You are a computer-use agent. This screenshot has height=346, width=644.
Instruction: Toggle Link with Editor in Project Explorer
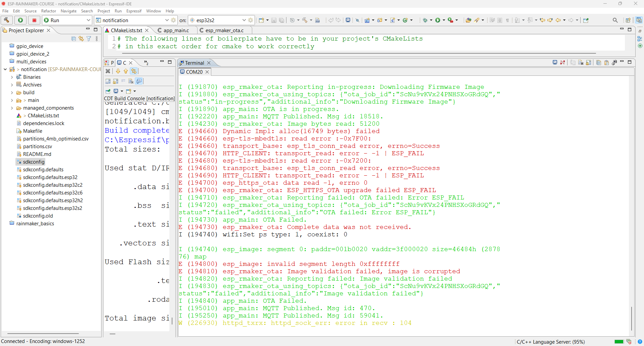coord(81,39)
